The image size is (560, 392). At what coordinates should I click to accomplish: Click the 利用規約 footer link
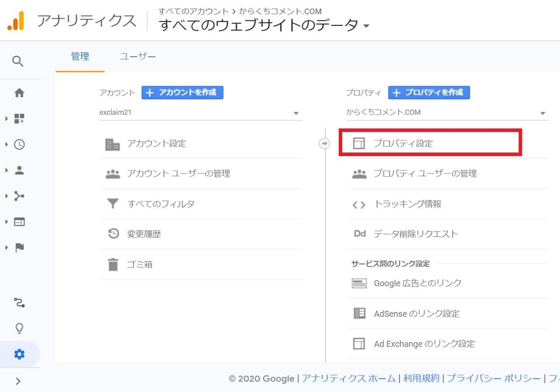click(421, 378)
